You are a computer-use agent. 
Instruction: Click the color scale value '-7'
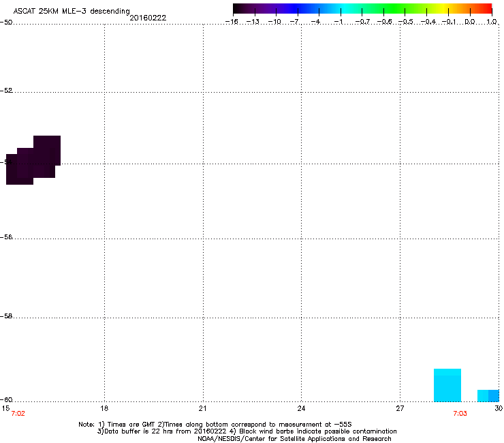pos(294,22)
